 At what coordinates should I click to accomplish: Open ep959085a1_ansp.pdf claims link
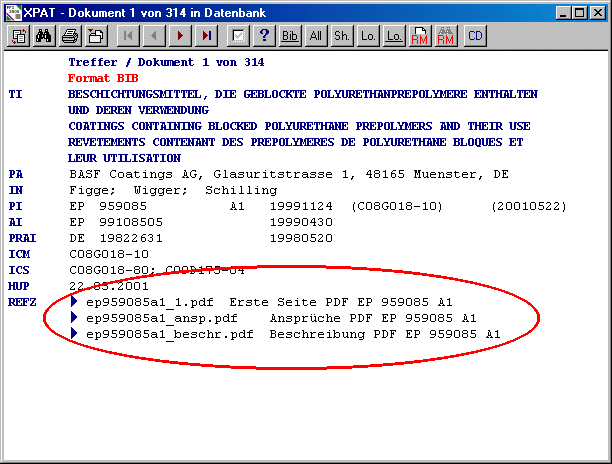[x=161, y=317]
